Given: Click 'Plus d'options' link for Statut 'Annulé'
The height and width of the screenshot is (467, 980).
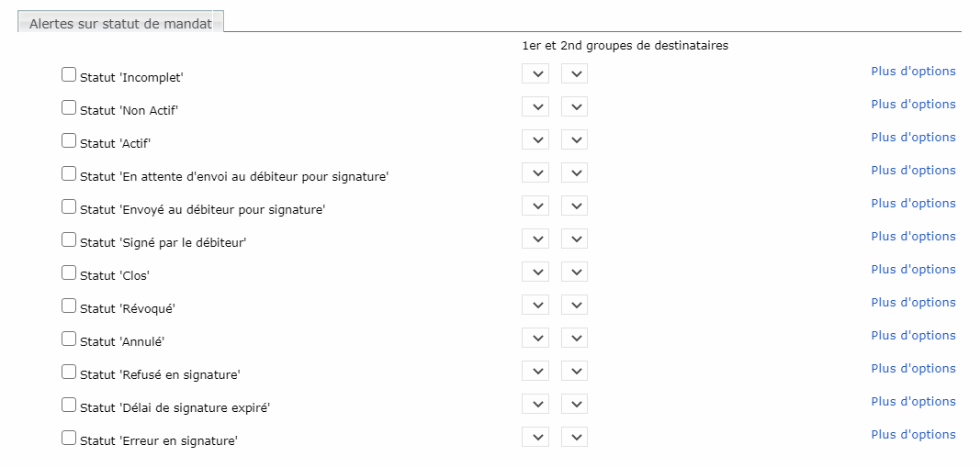Looking at the screenshot, I should pyautogui.click(x=913, y=336).
